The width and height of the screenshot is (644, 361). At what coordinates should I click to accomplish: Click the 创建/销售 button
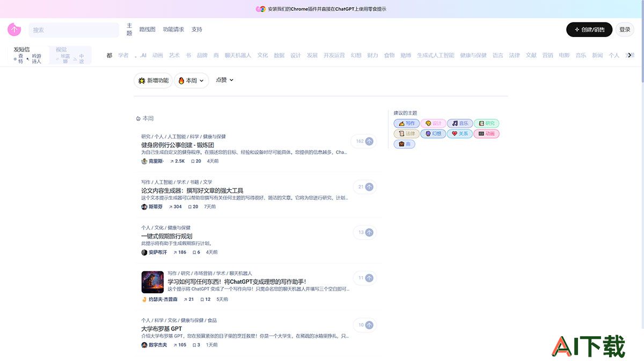coord(589,30)
